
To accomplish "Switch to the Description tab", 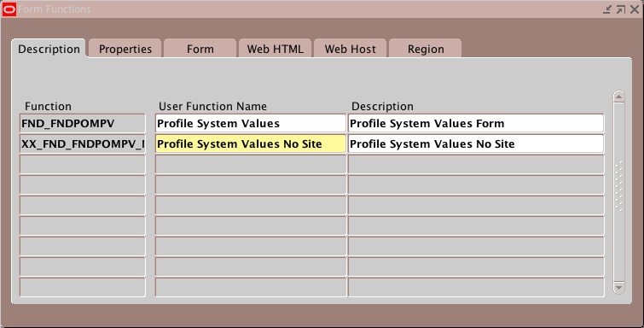I will click(x=49, y=49).
